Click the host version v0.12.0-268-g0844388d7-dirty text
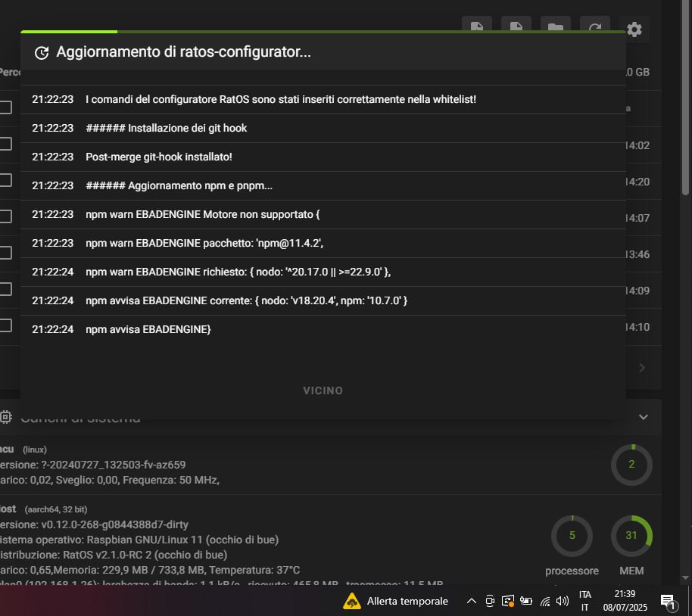The width and height of the screenshot is (692, 616). 94,524
